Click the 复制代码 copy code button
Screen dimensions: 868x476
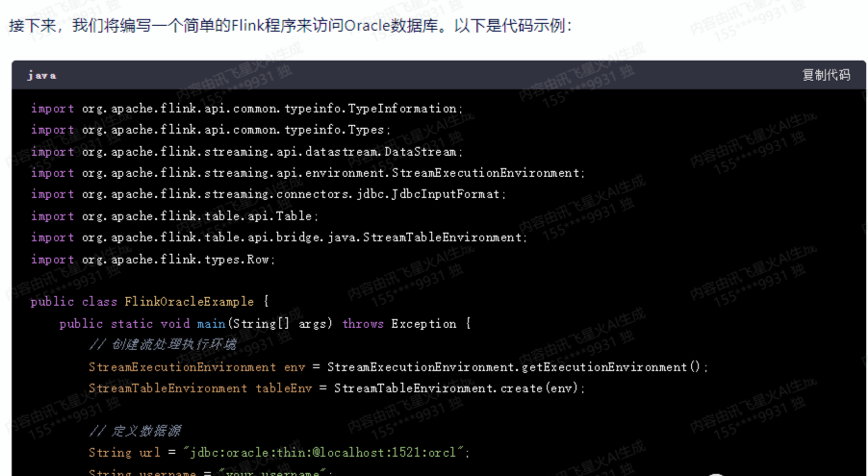click(x=826, y=75)
